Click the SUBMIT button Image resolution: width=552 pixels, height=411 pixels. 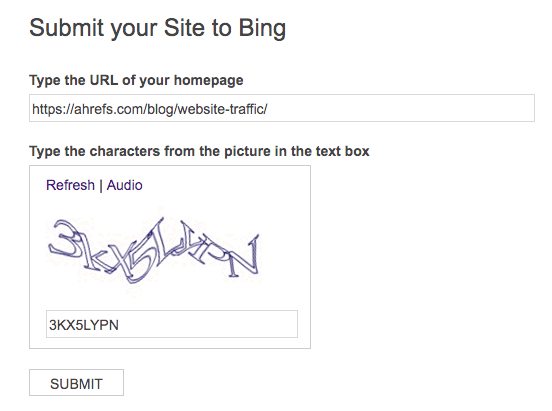(76, 382)
